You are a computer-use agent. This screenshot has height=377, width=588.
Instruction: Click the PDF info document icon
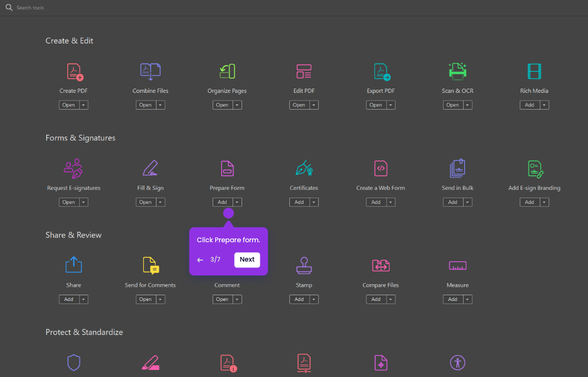point(228,363)
